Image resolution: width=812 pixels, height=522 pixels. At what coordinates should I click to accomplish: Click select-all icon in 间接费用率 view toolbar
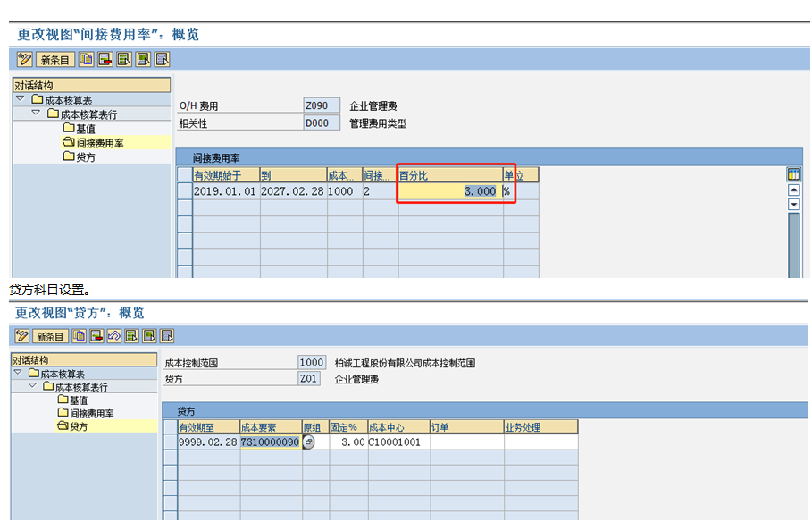pos(124,59)
